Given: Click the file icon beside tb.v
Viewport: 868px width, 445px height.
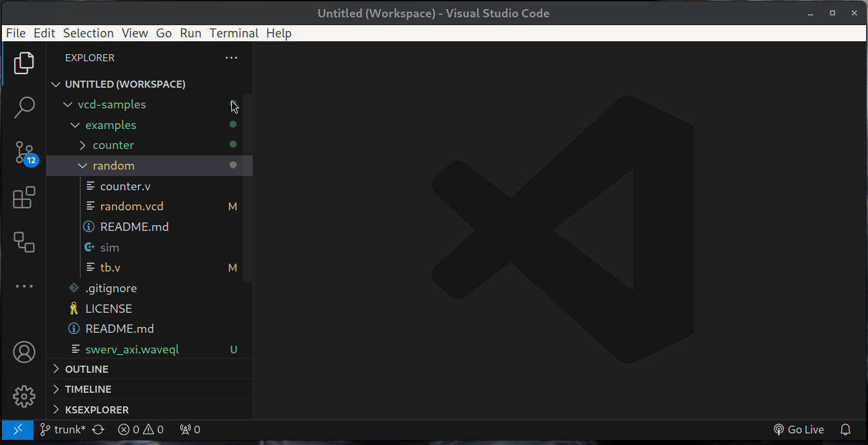Looking at the screenshot, I should (91, 268).
